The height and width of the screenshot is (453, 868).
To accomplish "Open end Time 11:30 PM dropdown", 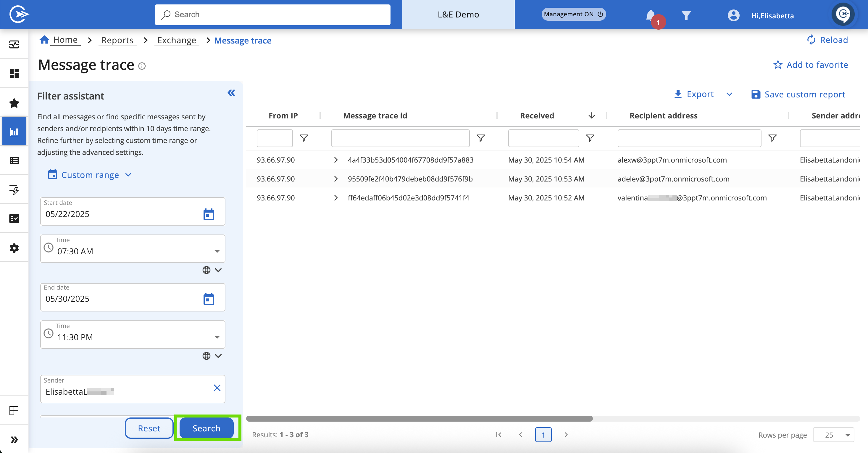I will click(x=133, y=334).
